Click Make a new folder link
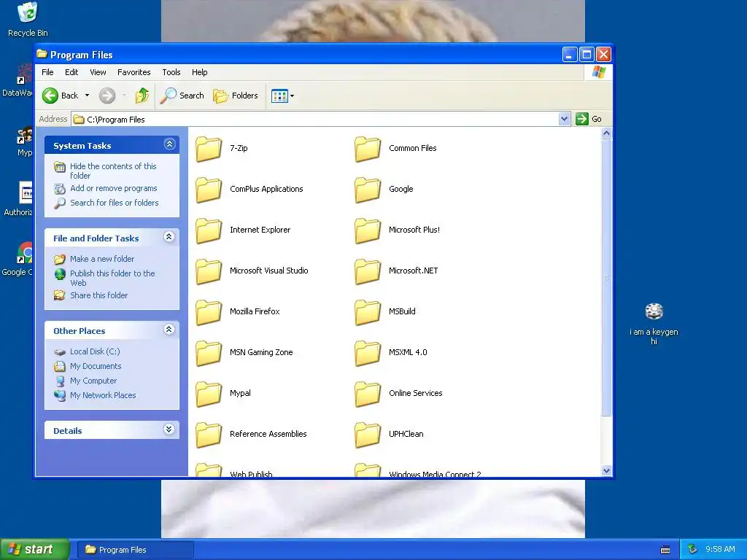The width and height of the screenshot is (747, 560). click(102, 259)
